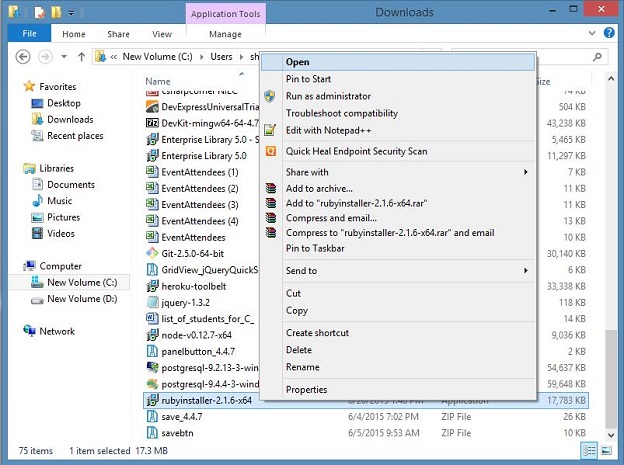
Task: Open Desktop in Favorites
Action: pyautogui.click(x=64, y=103)
